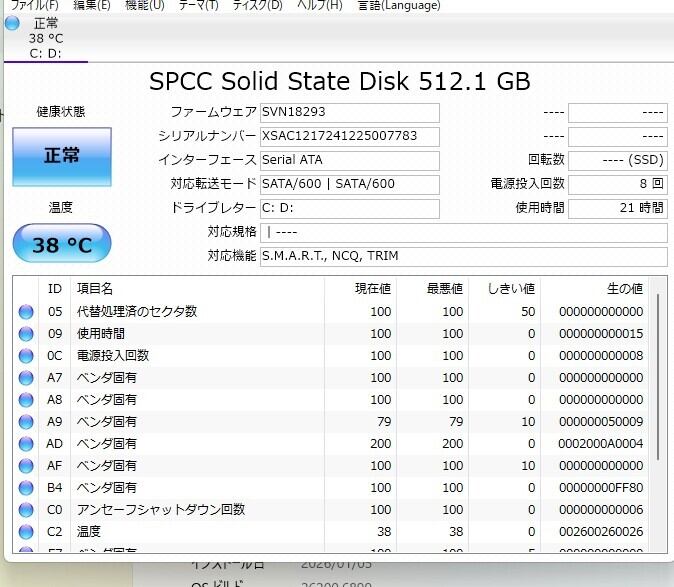The height and width of the screenshot is (587, 674).
Task: Click ベンダ固有 name in row AF
Action: point(107,466)
